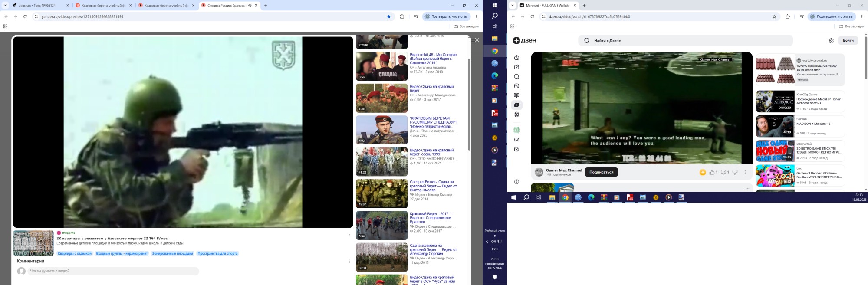Click Dzen sidebar magnifier search icon
The height and width of the screenshot is (285, 868).
tap(516, 76)
